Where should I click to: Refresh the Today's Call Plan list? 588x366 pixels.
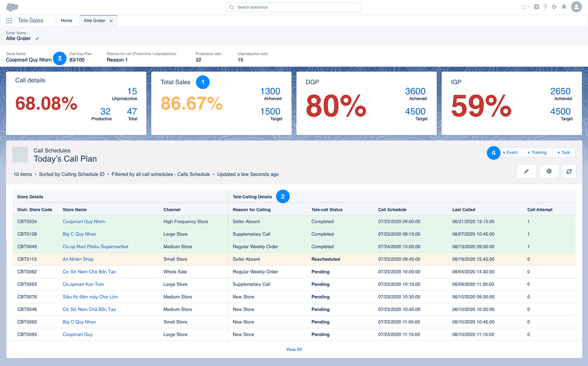click(569, 171)
